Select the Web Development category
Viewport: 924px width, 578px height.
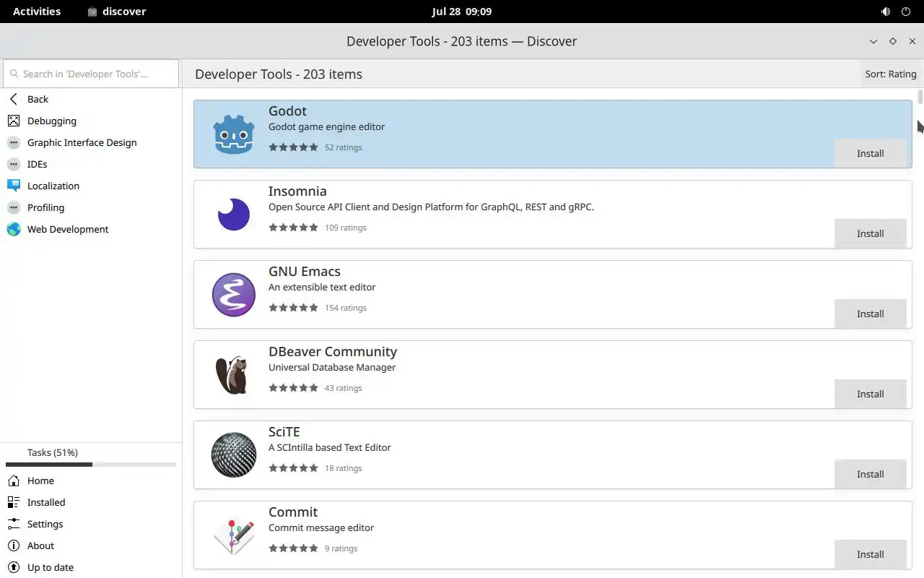click(91, 229)
